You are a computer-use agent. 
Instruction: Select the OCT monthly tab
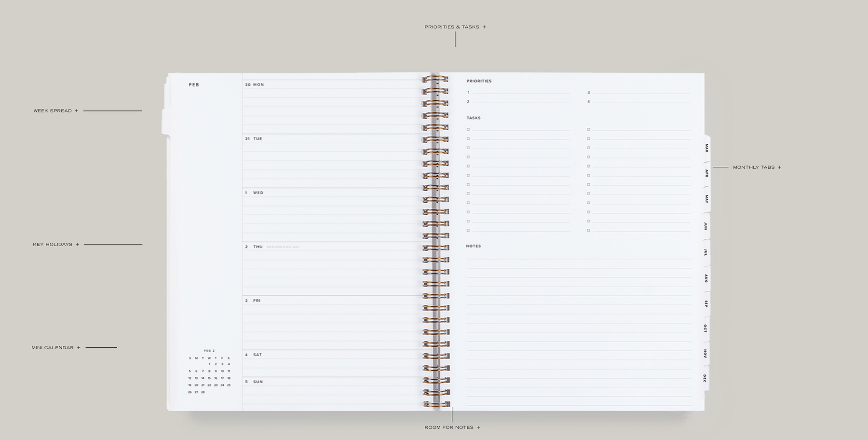point(705,329)
